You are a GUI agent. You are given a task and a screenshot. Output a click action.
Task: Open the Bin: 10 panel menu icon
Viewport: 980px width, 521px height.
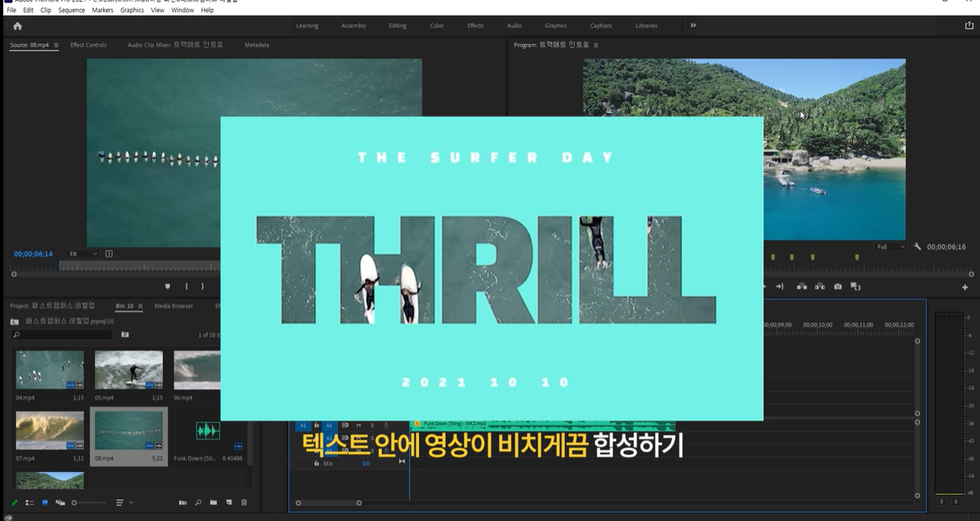pyautogui.click(x=140, y=306)
